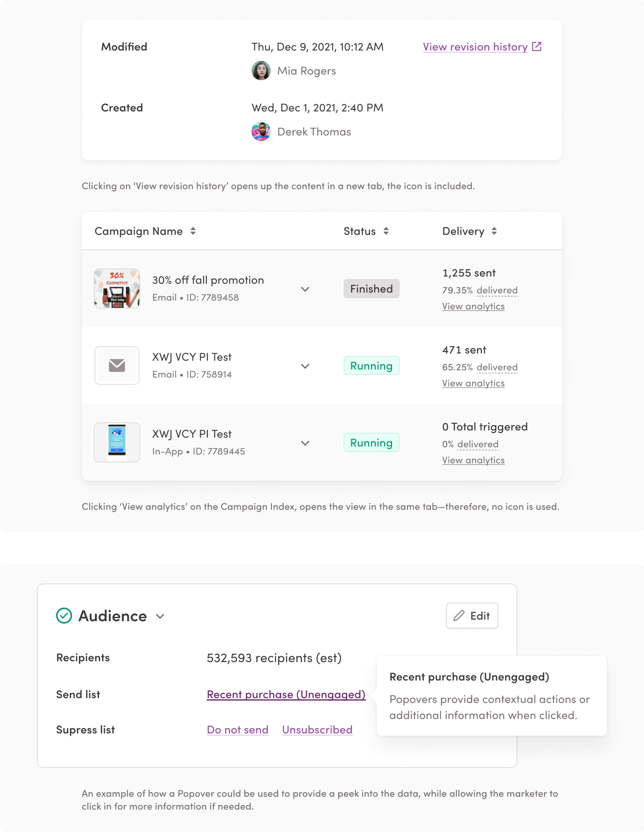Sort the Delivery column
644x832 pixels.
point(494,231)
